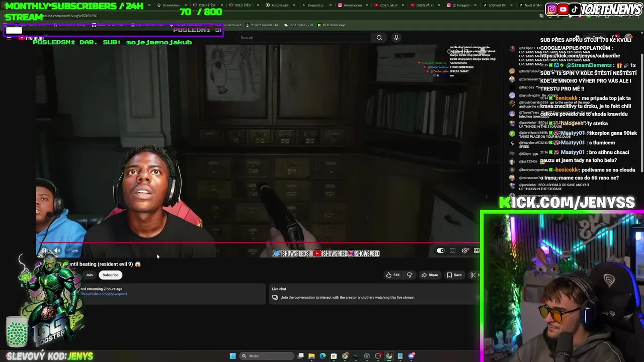
Task: Open KICK Status Page bookmark
Action: click(x=332, y=25)
